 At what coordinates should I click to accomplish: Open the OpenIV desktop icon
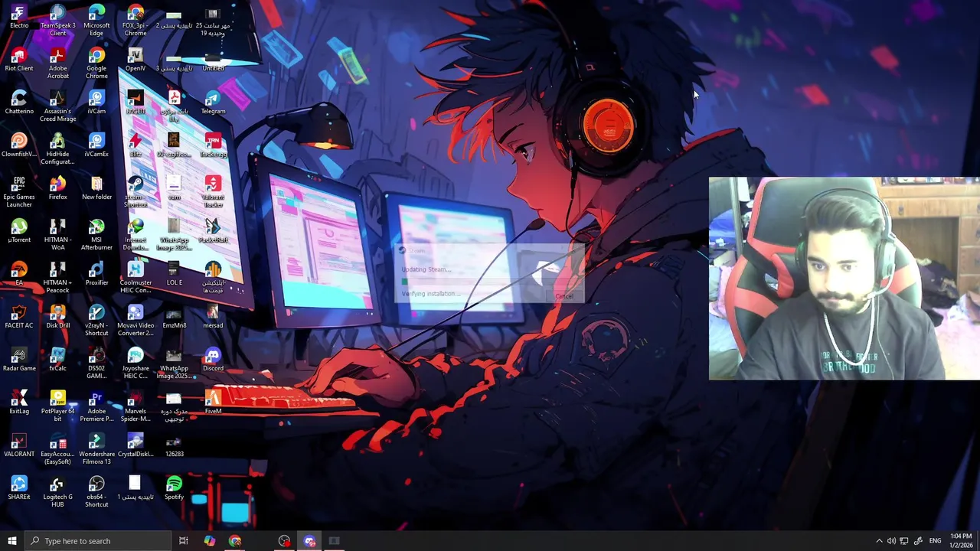136,60
